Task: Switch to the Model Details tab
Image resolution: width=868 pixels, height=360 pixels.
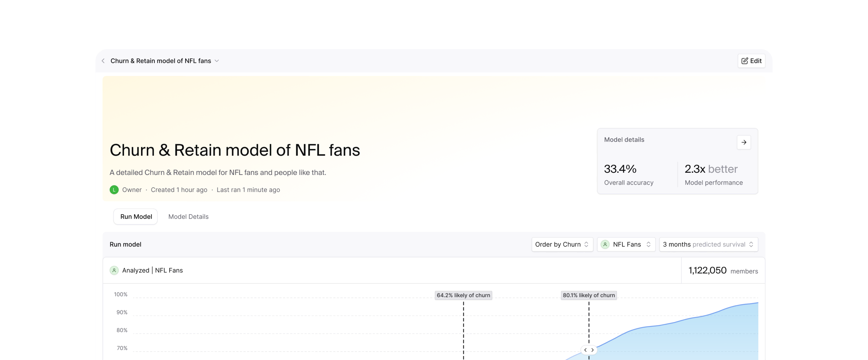Action: tap(188, 217)
